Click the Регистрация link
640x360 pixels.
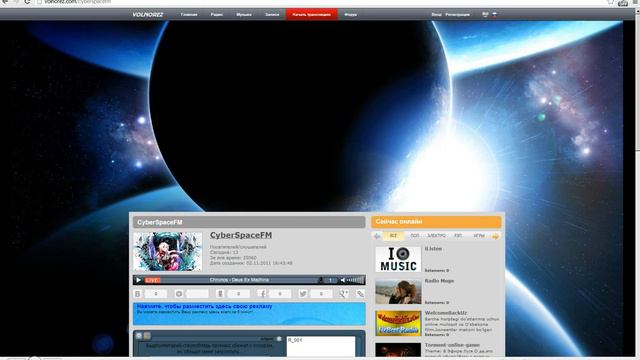pos(458,14)
